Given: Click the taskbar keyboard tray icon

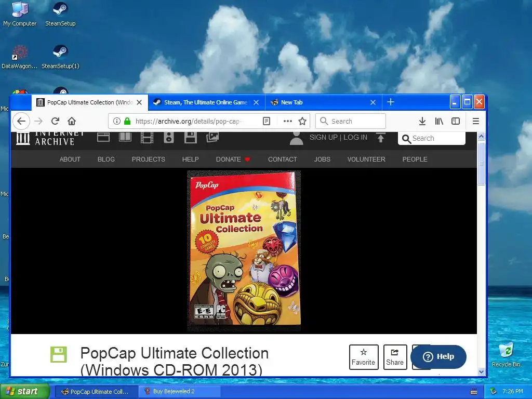Looking at the screenshot, I should (474, 392).
